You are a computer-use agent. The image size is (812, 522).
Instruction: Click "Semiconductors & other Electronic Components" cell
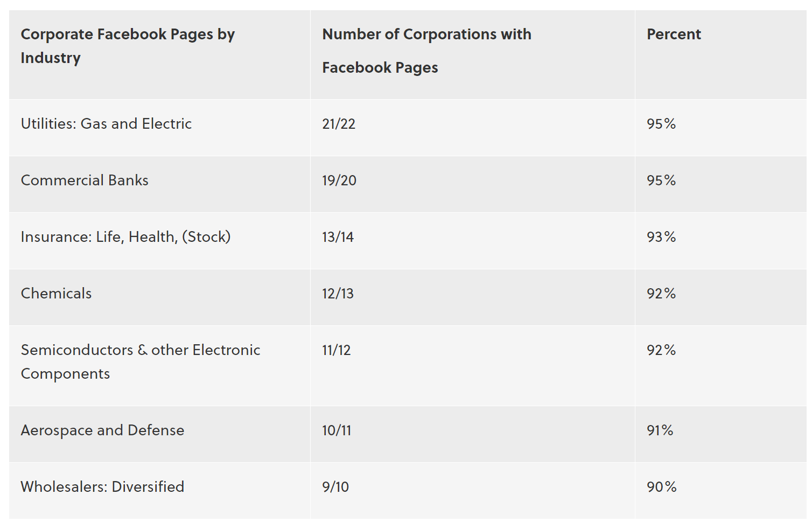click(140, 361)
